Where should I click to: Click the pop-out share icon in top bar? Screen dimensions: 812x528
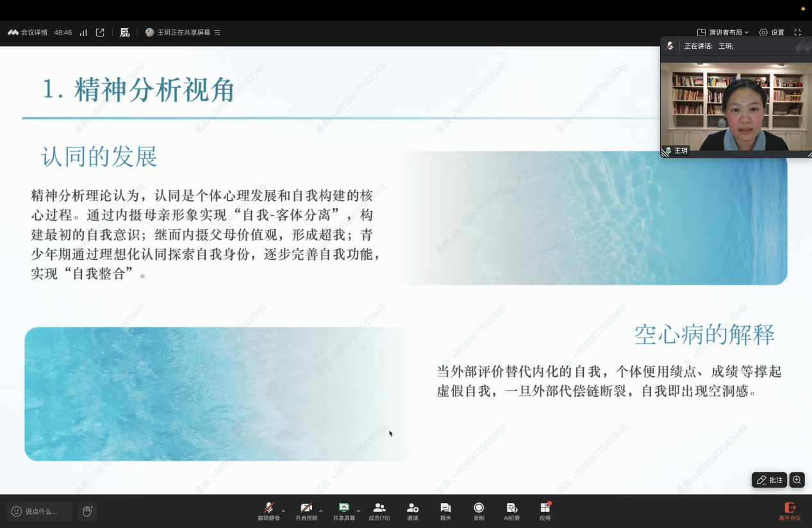pos(100,32)
